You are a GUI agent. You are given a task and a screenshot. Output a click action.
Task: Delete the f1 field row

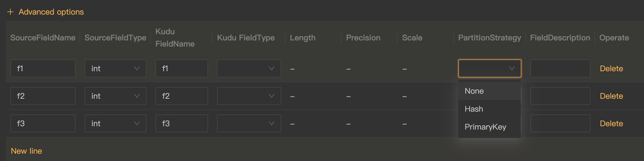pos(611,68)
